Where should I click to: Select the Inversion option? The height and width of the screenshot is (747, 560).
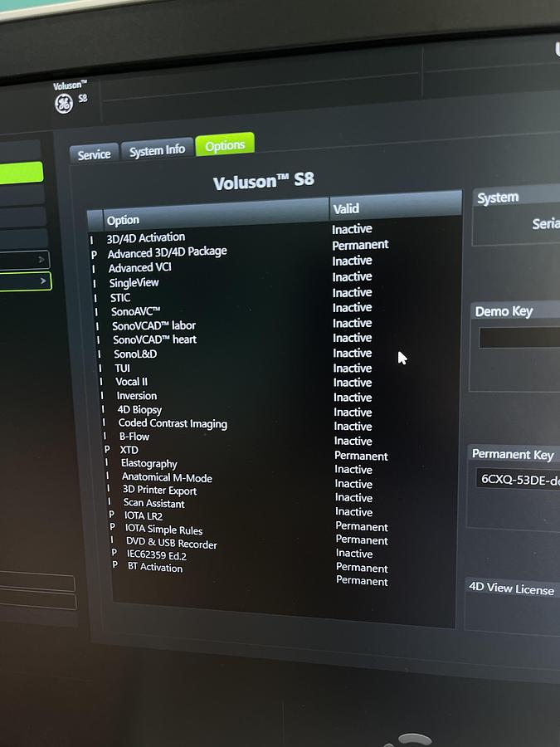click(137, 396)
